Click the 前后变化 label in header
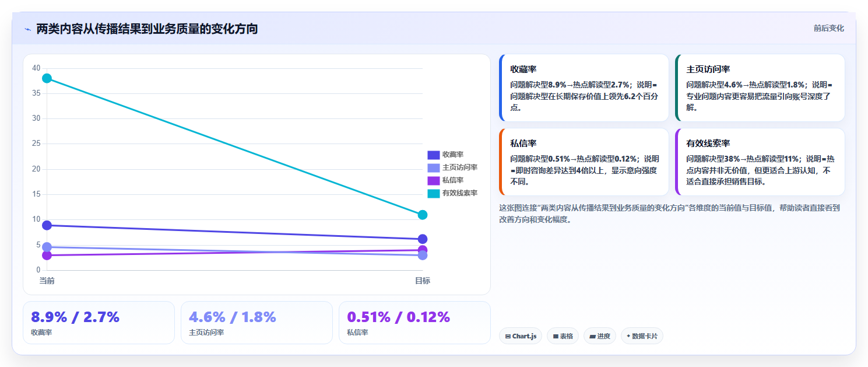 828,29
